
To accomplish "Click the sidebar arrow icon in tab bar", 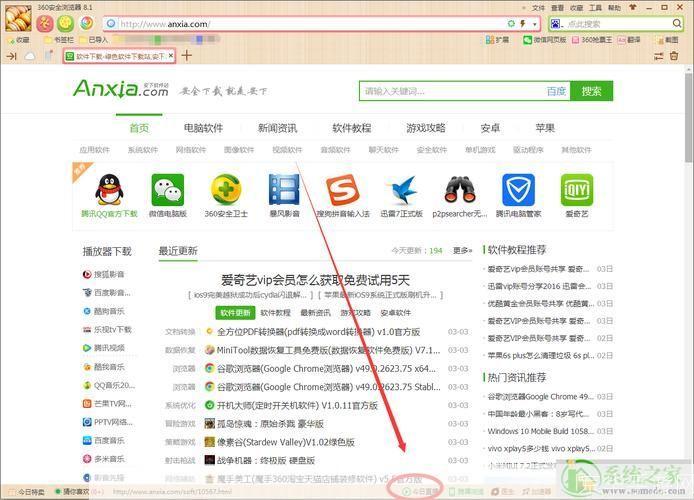I will pos(11,56).
